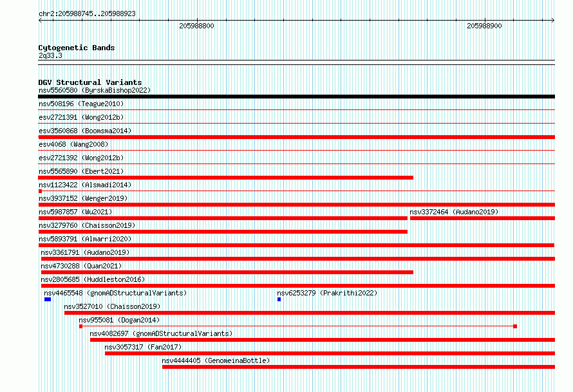Select the red bar under esv3560868

coord(296,137)
